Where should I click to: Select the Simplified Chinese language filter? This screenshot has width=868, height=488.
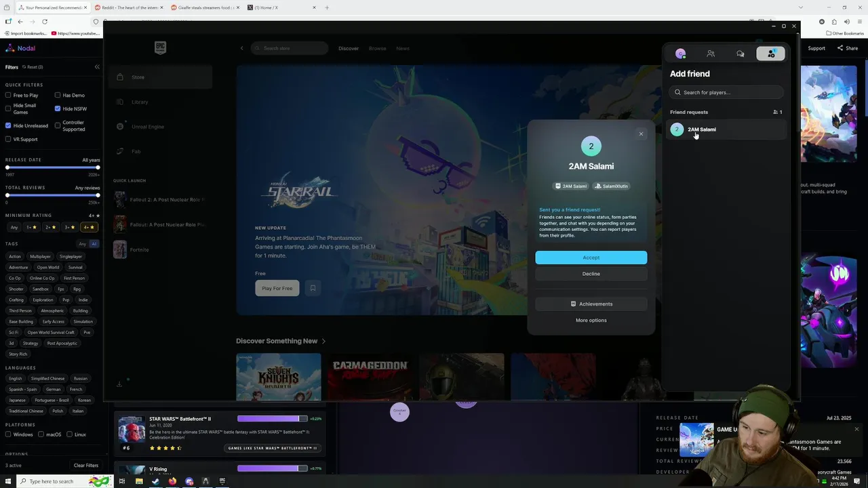point(47,379)
